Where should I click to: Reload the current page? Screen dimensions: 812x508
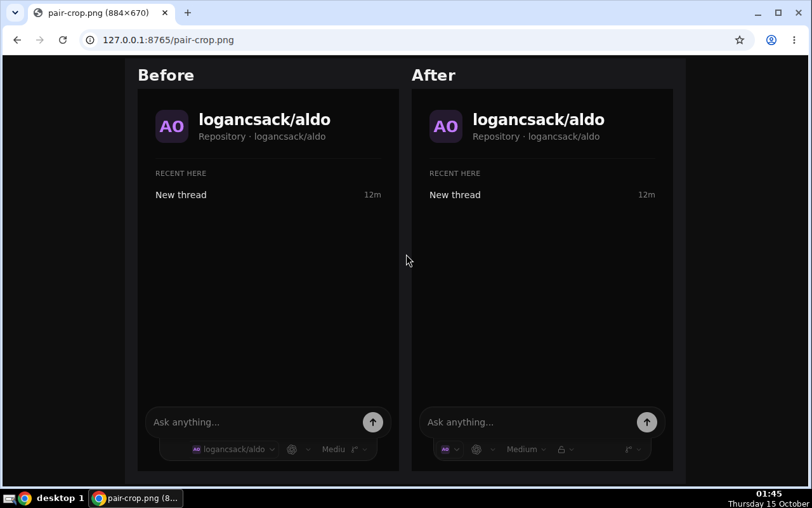(63, 40)
